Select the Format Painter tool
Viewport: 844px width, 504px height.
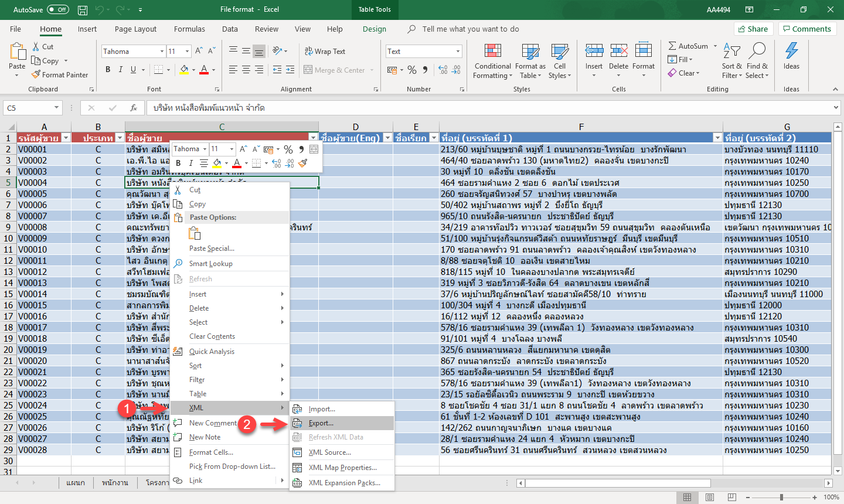60,75
